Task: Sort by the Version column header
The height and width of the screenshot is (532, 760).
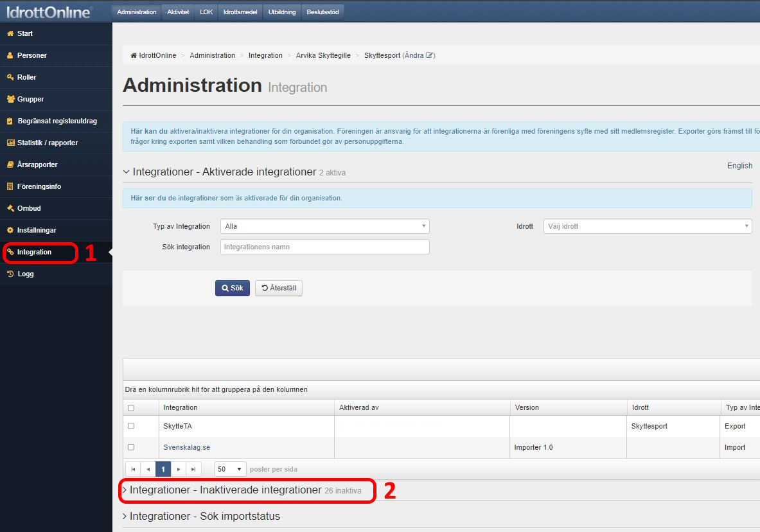Action: (569, 407)
